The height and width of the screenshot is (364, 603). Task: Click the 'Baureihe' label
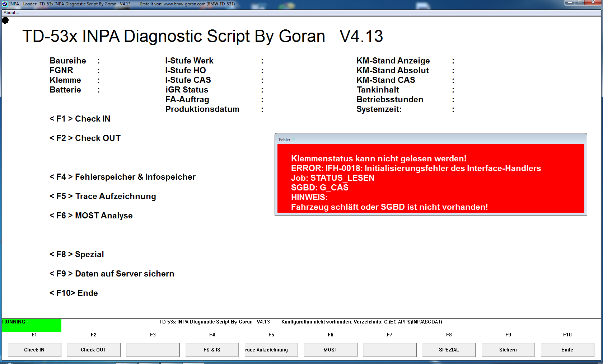(x=68, y=61)
